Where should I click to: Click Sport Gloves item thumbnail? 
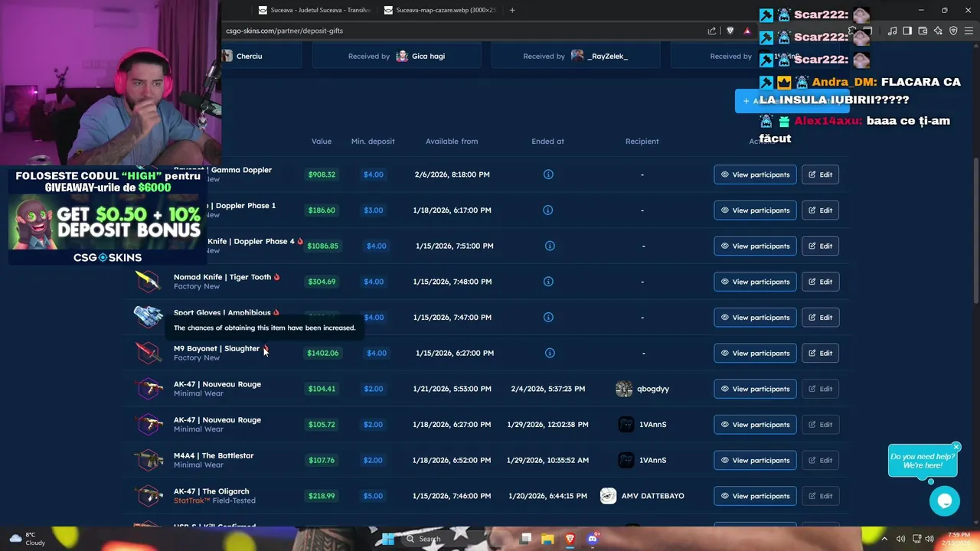pos(149,316)
